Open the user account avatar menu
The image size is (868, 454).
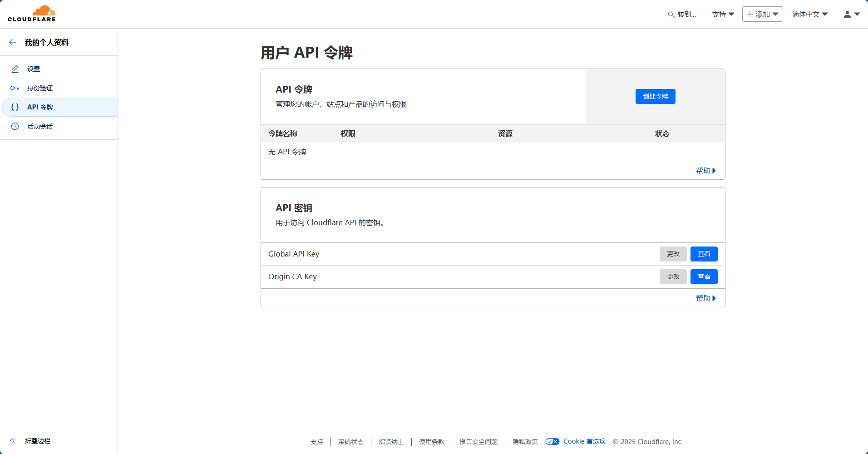click(x=852, y=14)
